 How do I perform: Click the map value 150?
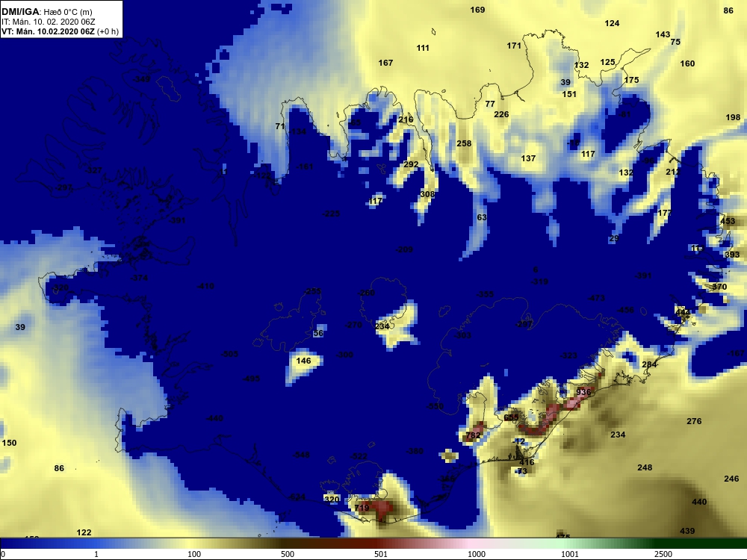[x=9, y=443]
